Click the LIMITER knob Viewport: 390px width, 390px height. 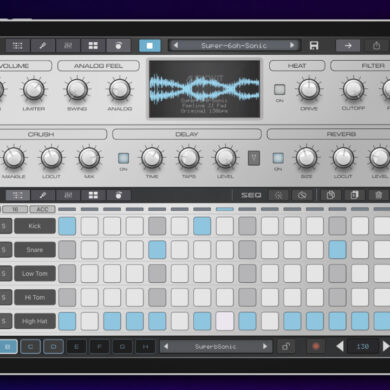point(34,89)
